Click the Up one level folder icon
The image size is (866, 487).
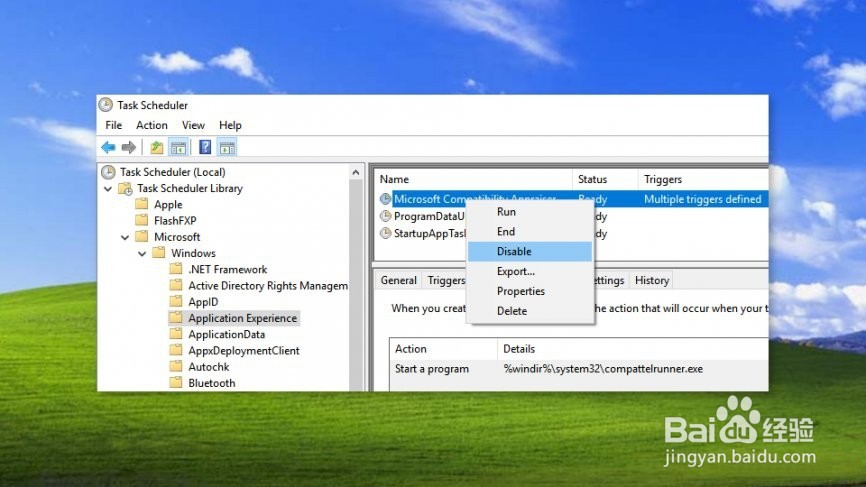[x=157, y=147]
